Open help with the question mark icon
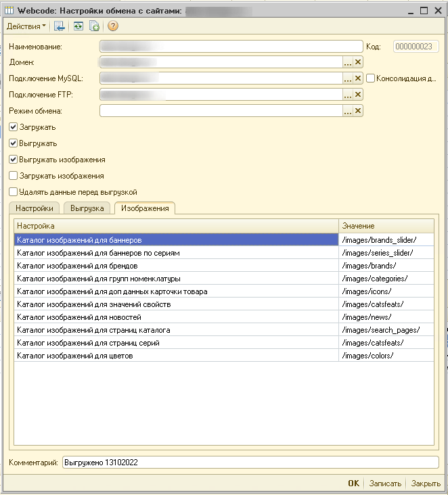The image size is (448, 495). tap(112, 26)
